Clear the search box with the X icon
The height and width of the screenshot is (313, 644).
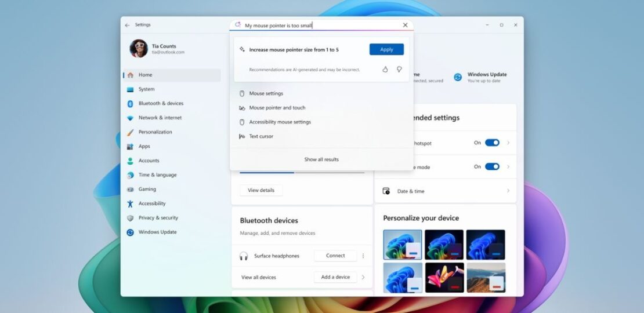pyautogui.click(x=405, y=25)
